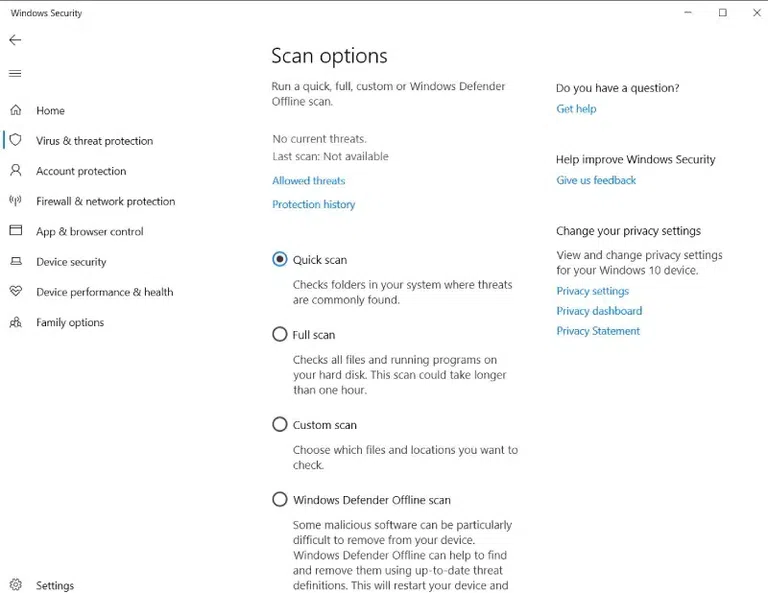
Task: Click the Get help link
Action: [576, 109]
